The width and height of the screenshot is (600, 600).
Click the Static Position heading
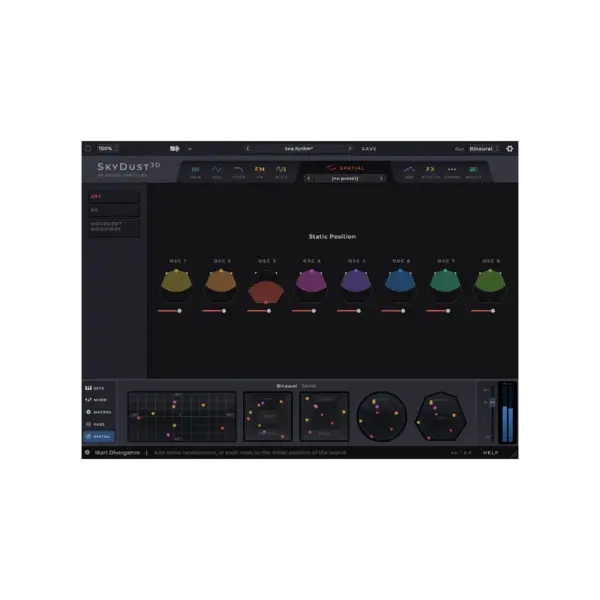point(332,236)
